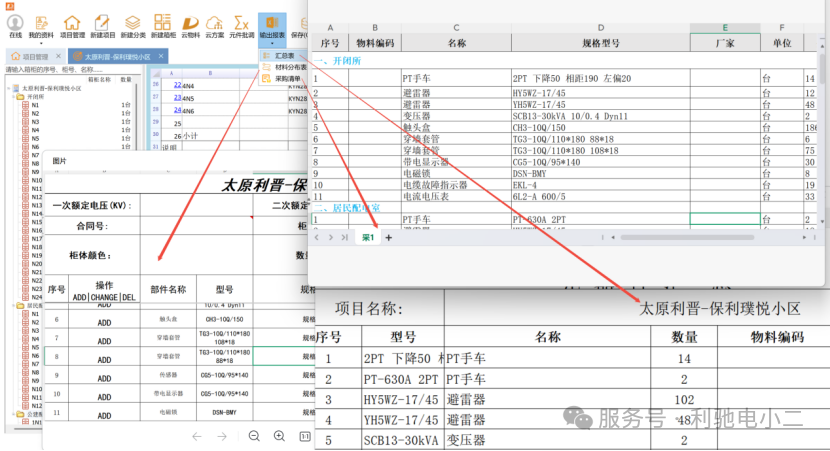Select the 新建项目 toolbar icon
The width and height of the screenshot is (830, 451).
tap(102, 26)
